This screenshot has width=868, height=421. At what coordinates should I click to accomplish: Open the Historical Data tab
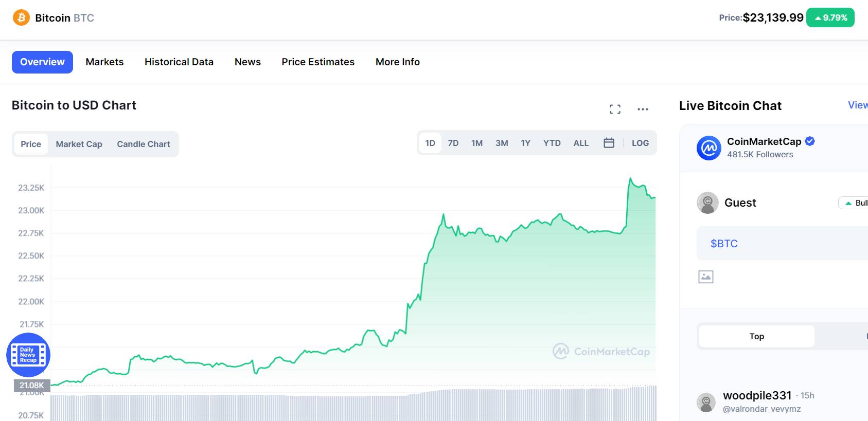[179, 62]
